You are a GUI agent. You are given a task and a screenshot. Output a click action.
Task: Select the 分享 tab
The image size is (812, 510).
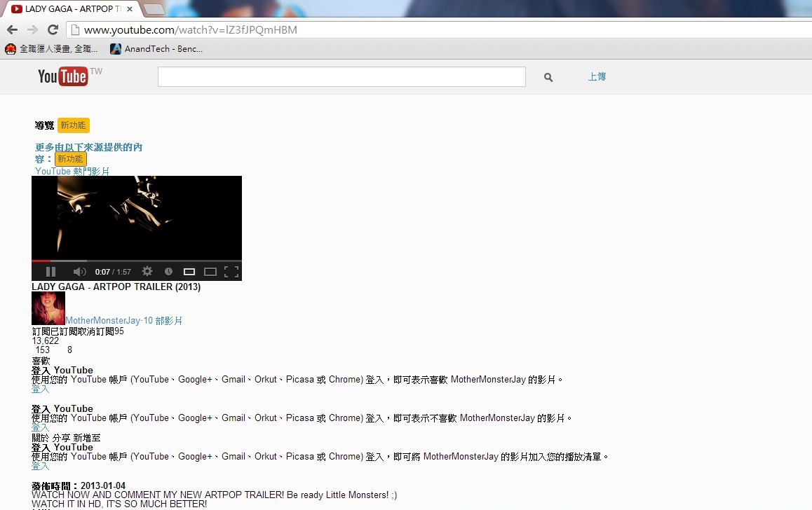point(61,438)
